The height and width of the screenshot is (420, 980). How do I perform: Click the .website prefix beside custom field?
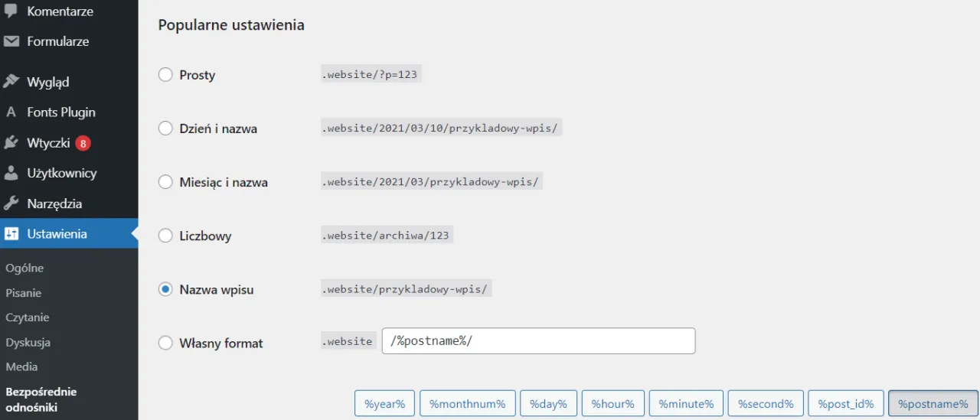click(x=348, y=341)
